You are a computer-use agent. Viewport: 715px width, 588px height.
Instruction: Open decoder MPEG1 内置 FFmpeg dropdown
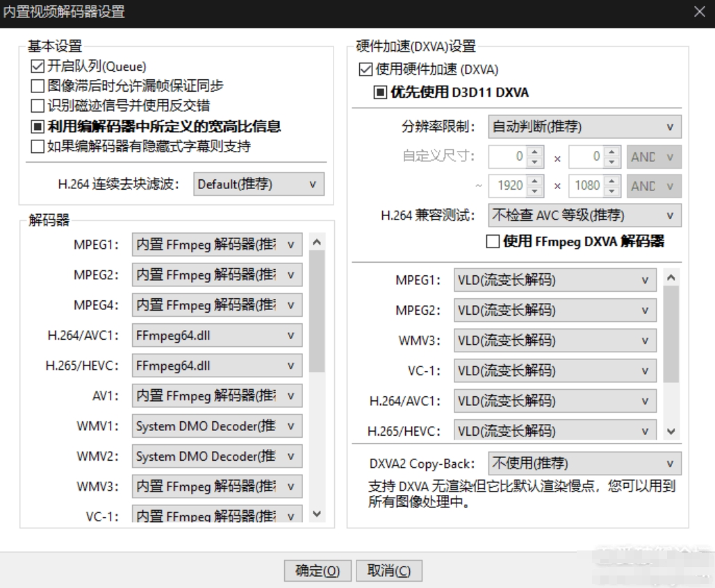click(x=217, y=245)
